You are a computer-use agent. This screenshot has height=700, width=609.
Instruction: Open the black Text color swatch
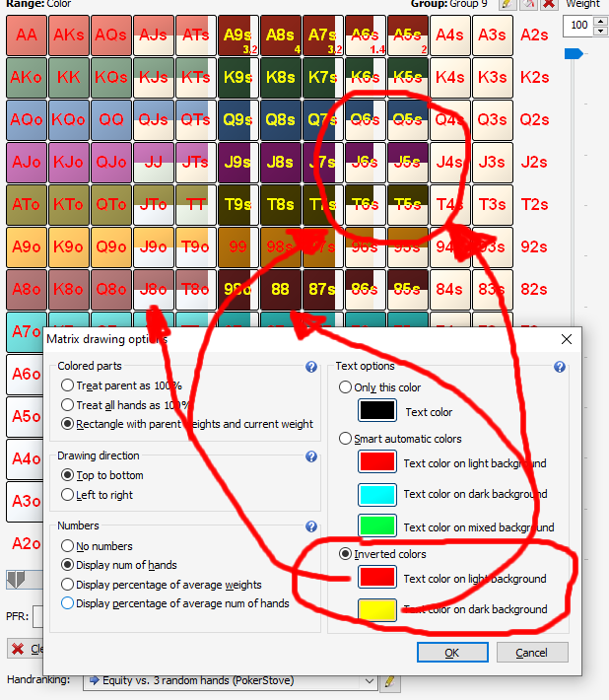coord(377,411)
